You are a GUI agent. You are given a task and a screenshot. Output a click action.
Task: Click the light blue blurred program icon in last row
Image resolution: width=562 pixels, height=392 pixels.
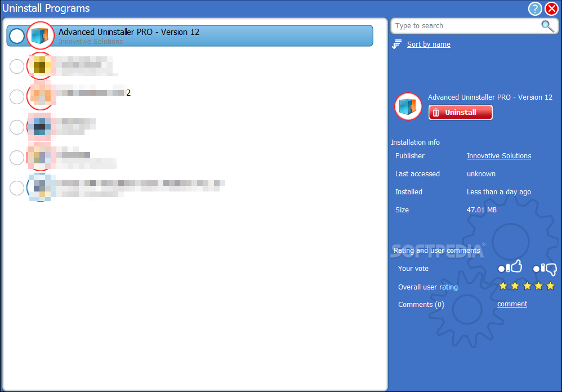click(41, 188)
